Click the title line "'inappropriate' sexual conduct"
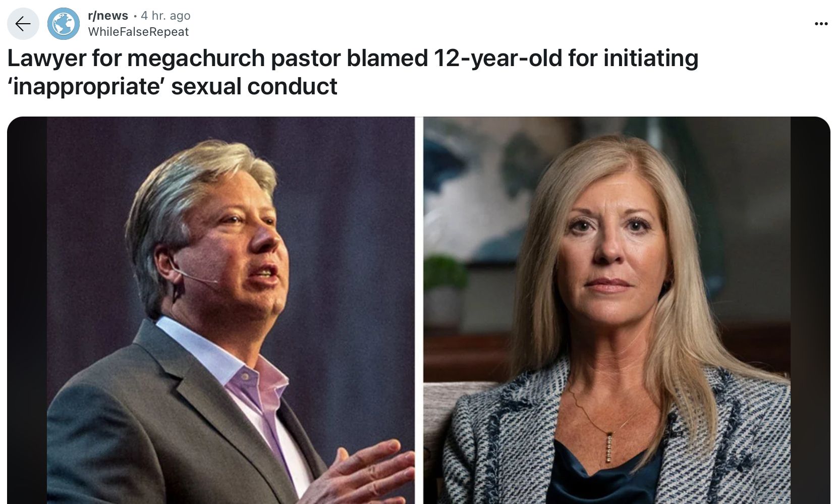 pyautogui.click(x=172, y=86)
